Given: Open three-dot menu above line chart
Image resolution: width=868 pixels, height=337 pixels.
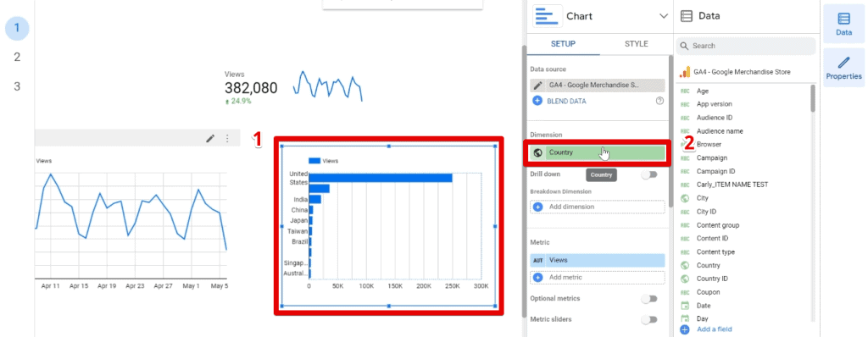Looking at the screenshot, I should tap(227, 138).
